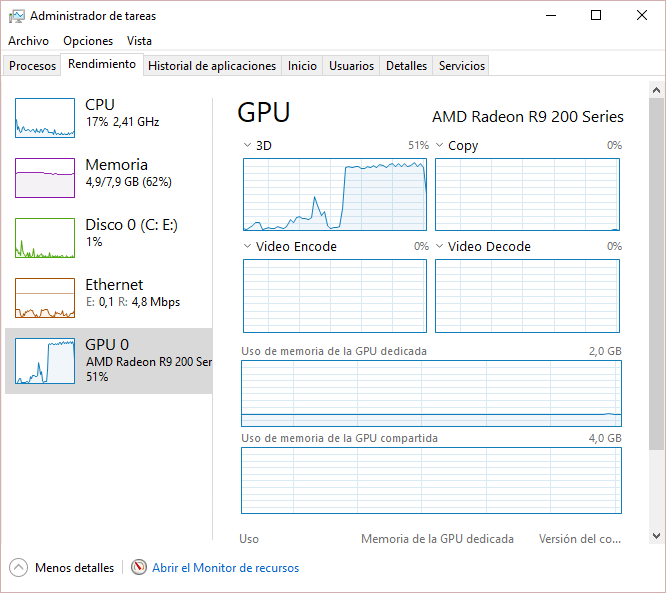Select the Rendimiento tab
This screenshot has height=593, width=666.
tap(102, 64)
